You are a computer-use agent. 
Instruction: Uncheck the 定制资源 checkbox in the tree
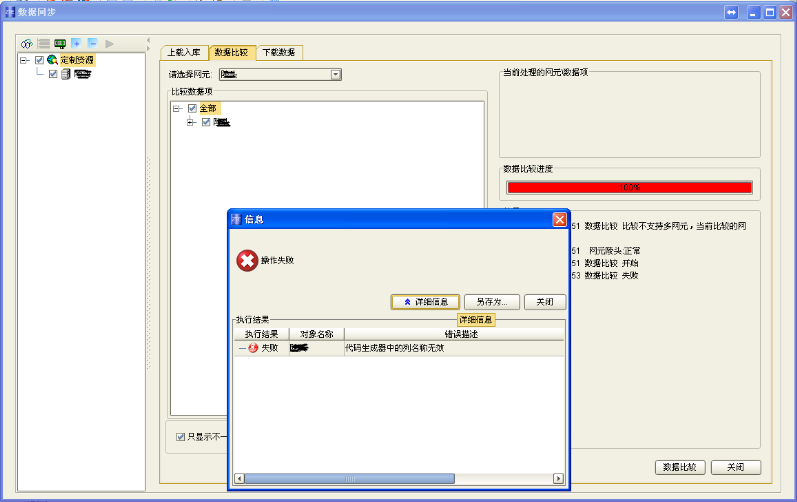click(x=39, y=60)
